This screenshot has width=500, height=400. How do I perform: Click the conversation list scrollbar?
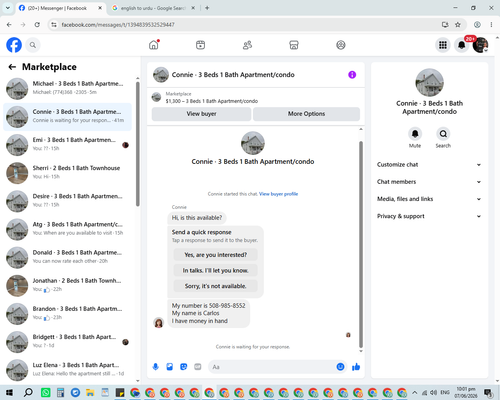(138, 144)
